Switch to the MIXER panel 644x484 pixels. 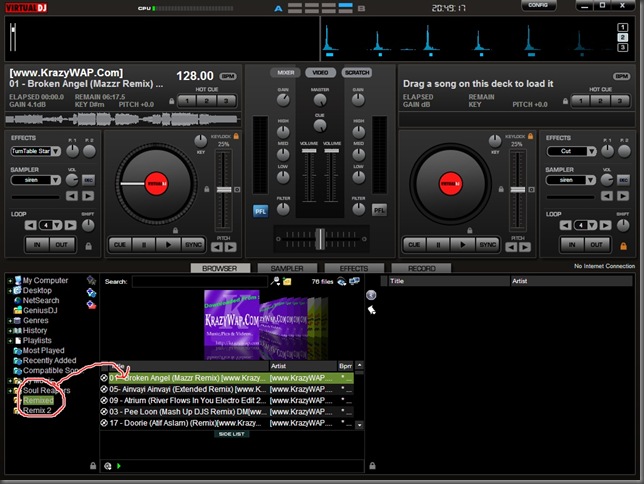tap(285, 73)
